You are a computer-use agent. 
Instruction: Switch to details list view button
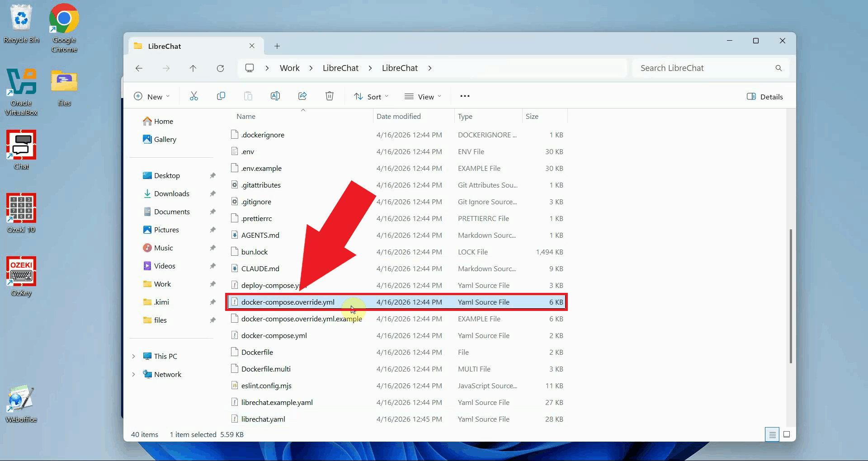pos(772,434)
